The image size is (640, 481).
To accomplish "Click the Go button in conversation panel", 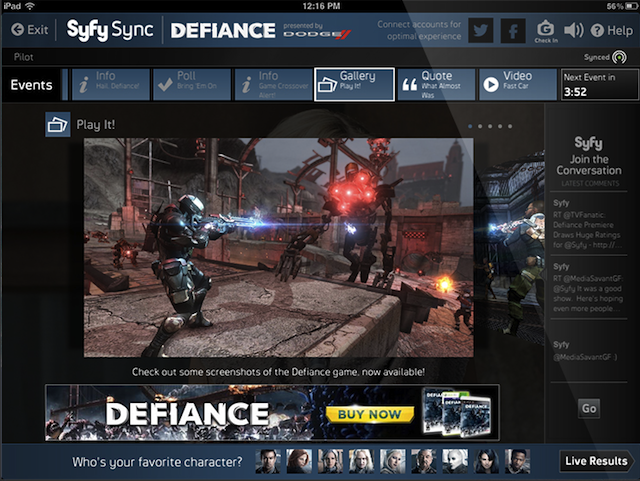I will (589, 408).
